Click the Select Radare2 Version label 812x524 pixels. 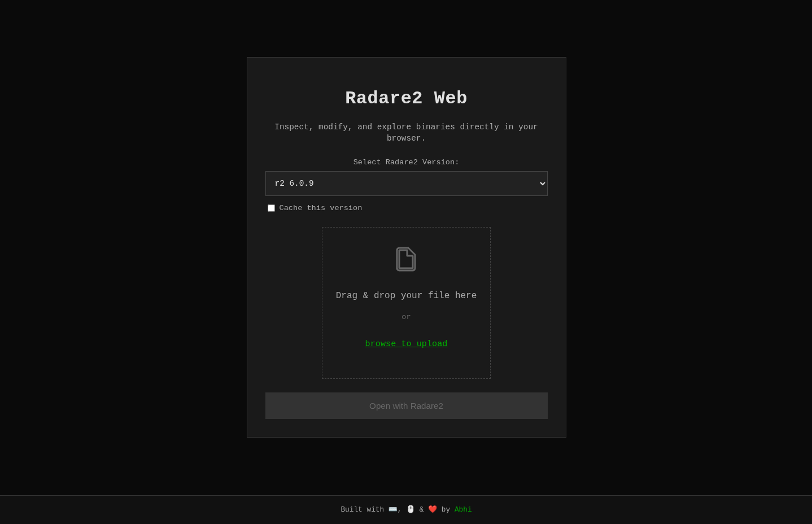click(406, 162)
